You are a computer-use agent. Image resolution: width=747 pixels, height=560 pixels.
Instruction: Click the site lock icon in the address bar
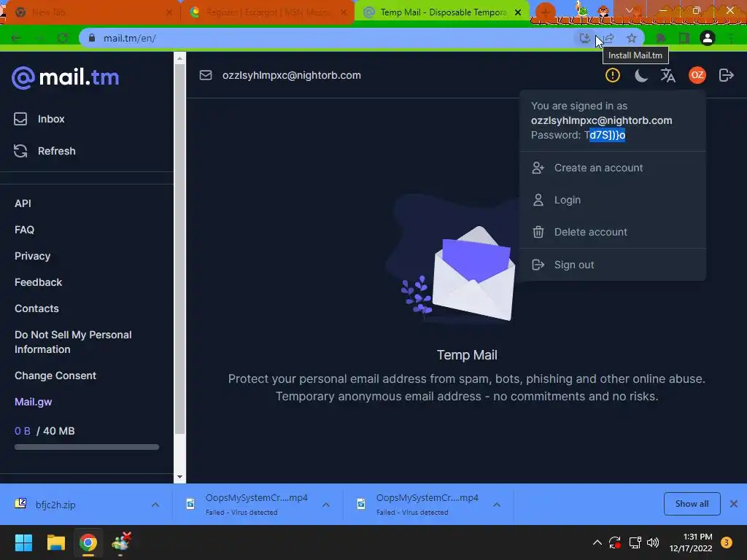point(92,38)
